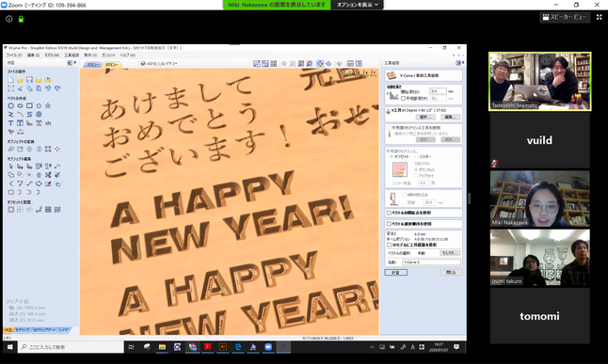The image size is (608, 364).
Task: Click the Nesting grid icon
Action: tap(48, 210)
